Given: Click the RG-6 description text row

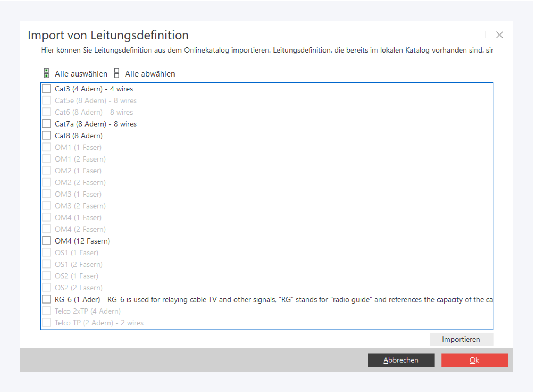Looking at the screenshot, I should tap(273, 299).
